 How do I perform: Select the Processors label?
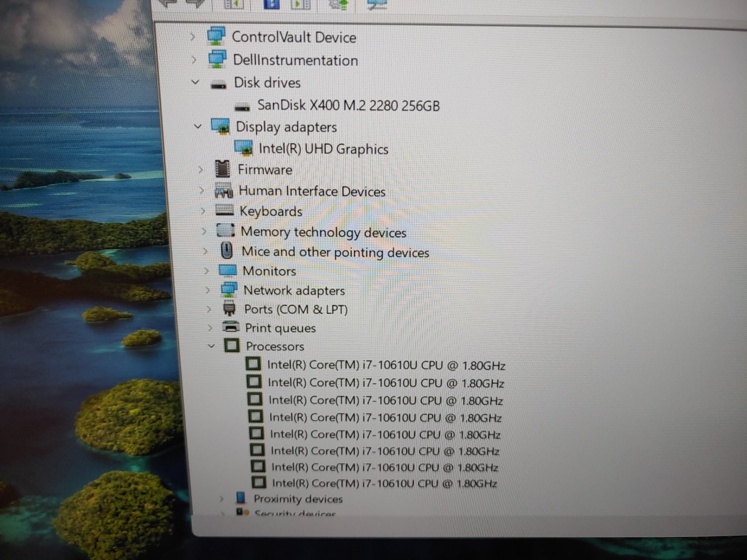point(275,346)
